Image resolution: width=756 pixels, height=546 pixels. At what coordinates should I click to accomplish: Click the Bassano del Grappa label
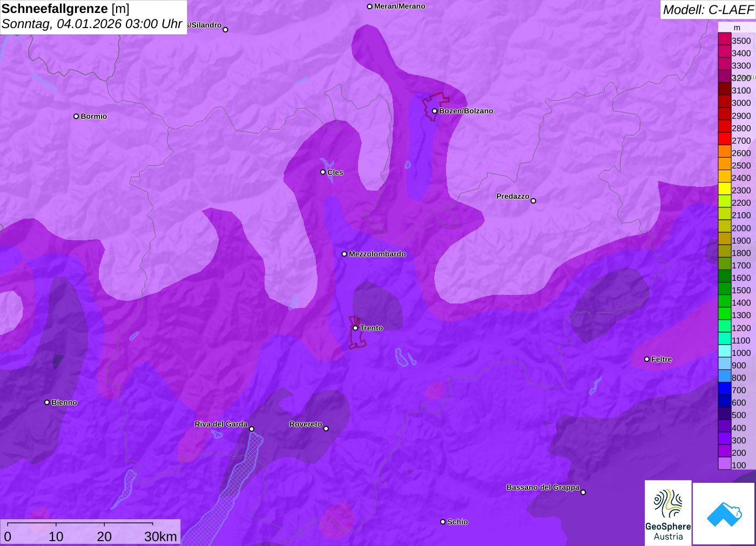coord(543,487)
